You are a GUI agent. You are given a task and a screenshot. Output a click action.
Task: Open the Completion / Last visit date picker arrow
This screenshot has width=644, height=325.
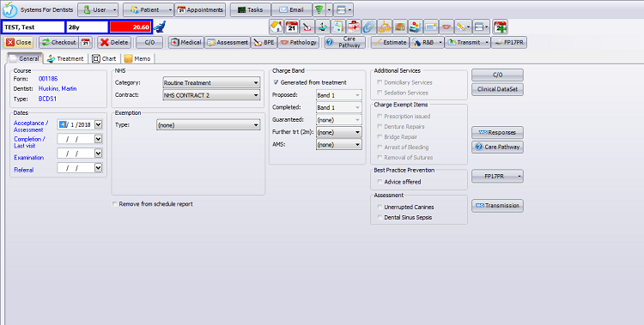[x=98, y=139]
